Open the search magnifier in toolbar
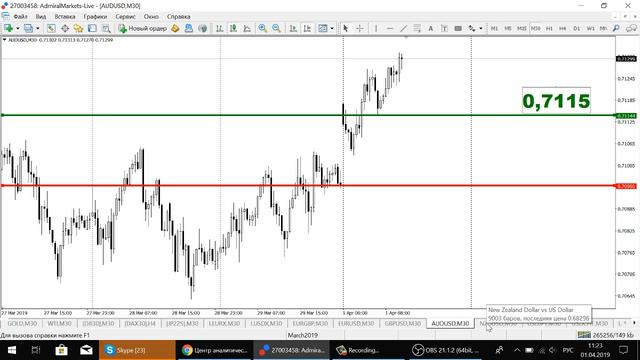This screenshot has height=360, width=640. [x=616, y=28]
